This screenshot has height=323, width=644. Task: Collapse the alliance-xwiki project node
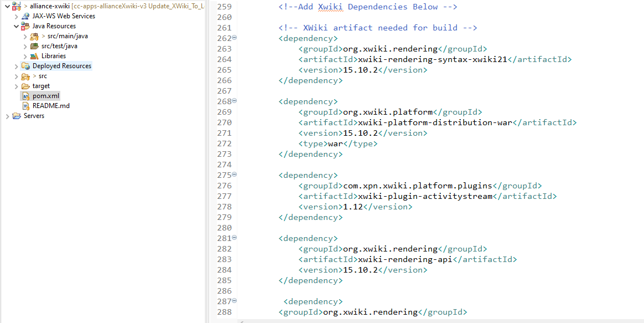7,6
